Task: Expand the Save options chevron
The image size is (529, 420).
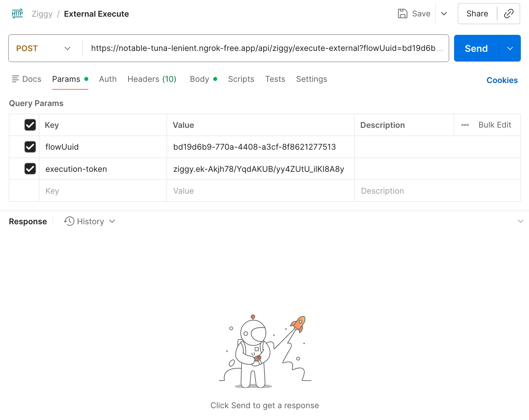Action: pyautogui.click(x=444, y=14)
